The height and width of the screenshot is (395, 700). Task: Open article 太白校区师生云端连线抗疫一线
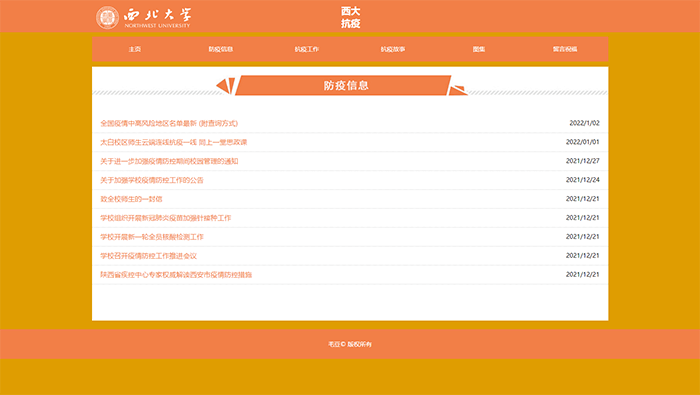[174, 142]
